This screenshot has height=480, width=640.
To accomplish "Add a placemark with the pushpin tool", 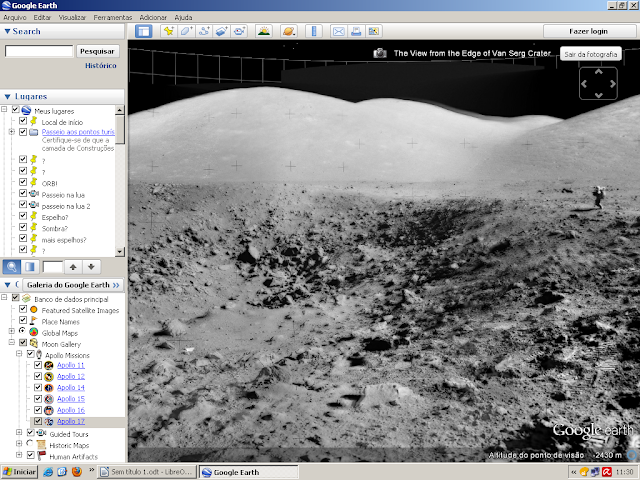I will click(x=169, y=31).
